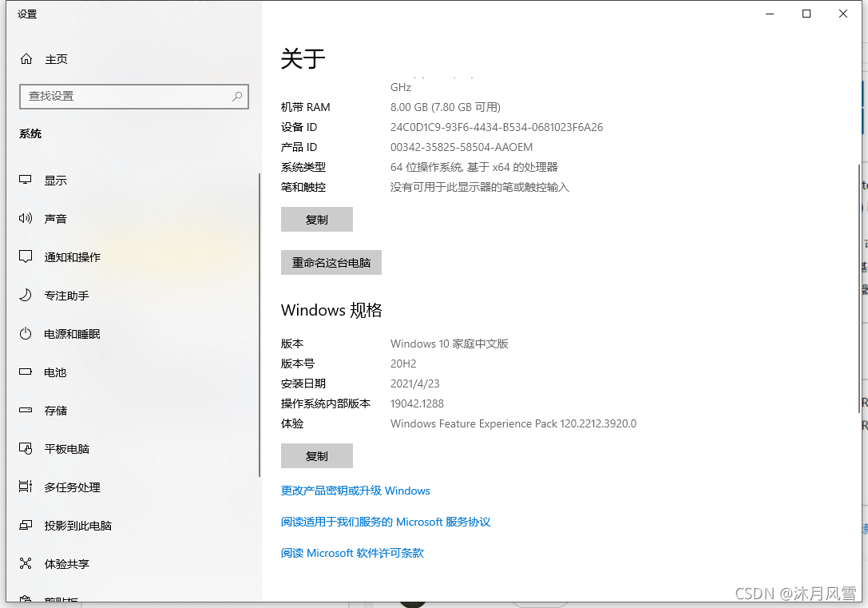The height and width of the screenshot is (608, 868).
Task: Click the 查找设置 search field
Action: point(134,97)
